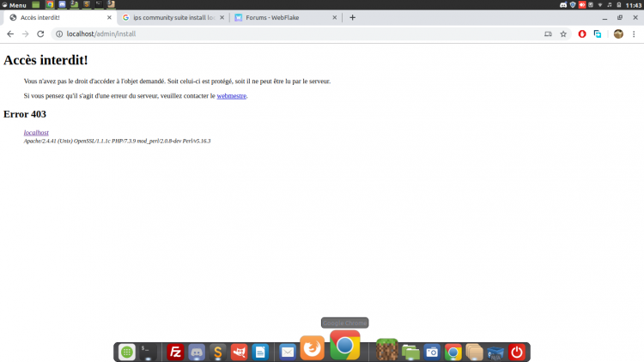Click the red power button in dock
The width and height of the screenshot is (644, 362).
(x=516, y=352)
